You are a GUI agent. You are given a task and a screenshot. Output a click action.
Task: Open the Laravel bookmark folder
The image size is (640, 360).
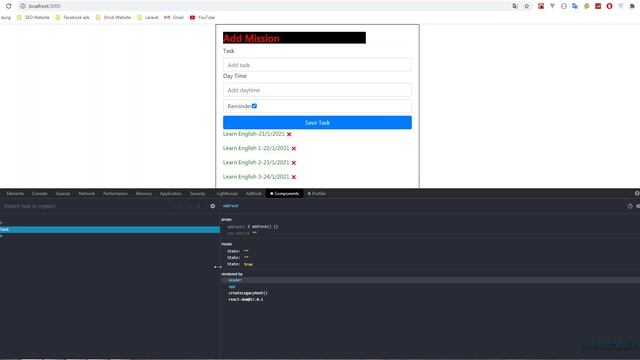(x=148, y=18)
